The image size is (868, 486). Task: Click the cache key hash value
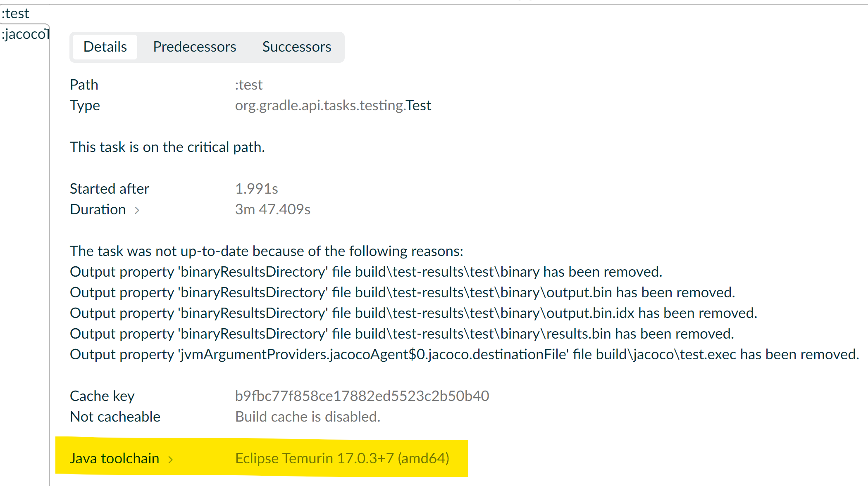(362, 396)
